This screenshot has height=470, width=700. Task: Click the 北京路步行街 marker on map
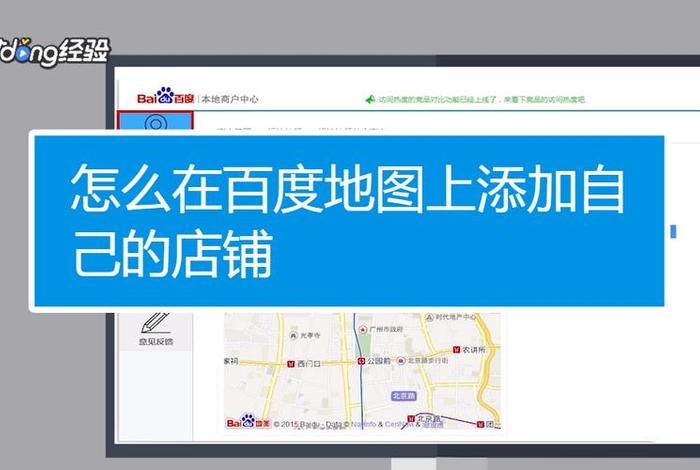pos(401,360)
